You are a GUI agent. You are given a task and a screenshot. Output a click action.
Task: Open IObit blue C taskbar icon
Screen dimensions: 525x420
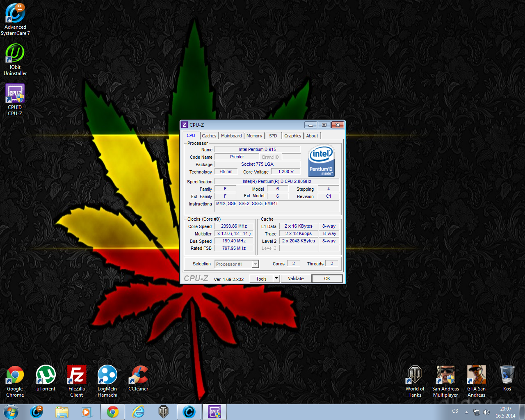point(189,412)
